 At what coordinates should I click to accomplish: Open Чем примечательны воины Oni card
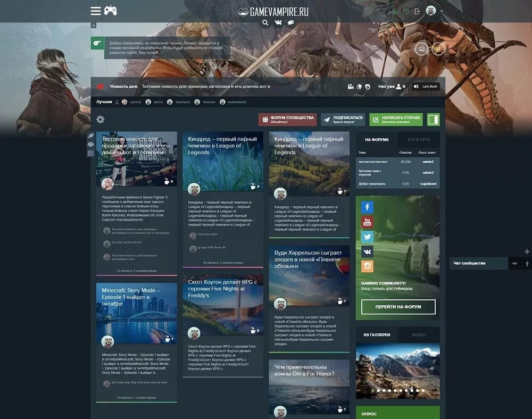click(304, 370)
